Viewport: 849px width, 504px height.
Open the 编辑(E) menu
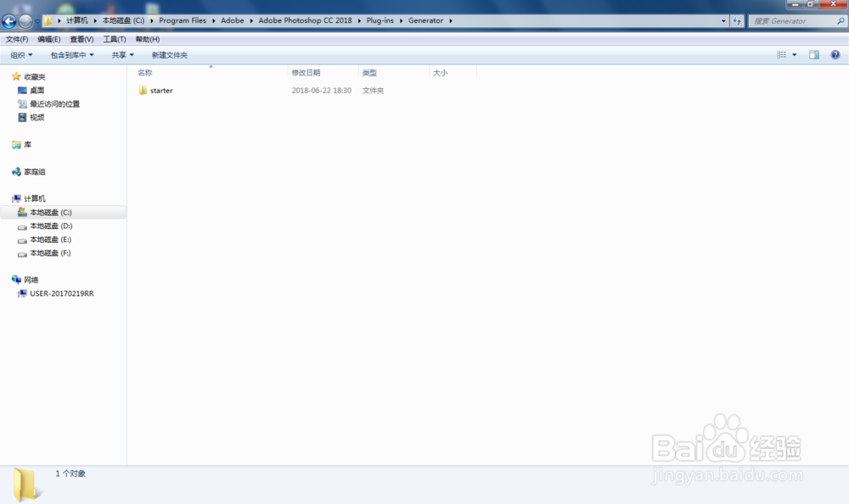[48, 40]
